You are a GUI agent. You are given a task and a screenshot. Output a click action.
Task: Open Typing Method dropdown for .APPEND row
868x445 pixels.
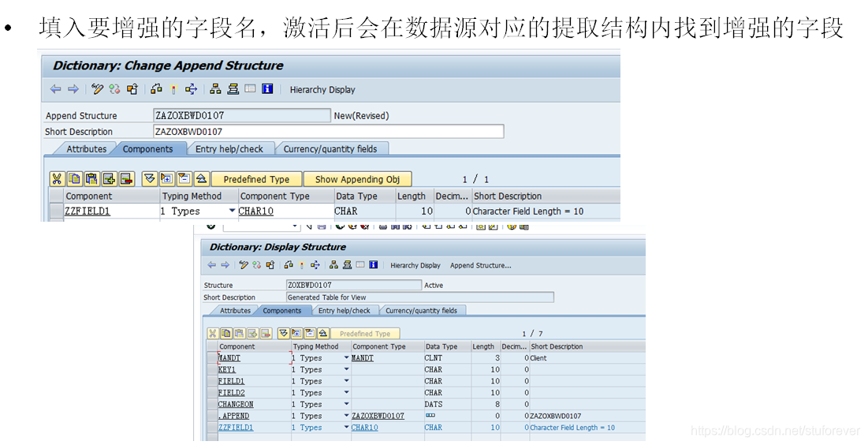point(347,416)
